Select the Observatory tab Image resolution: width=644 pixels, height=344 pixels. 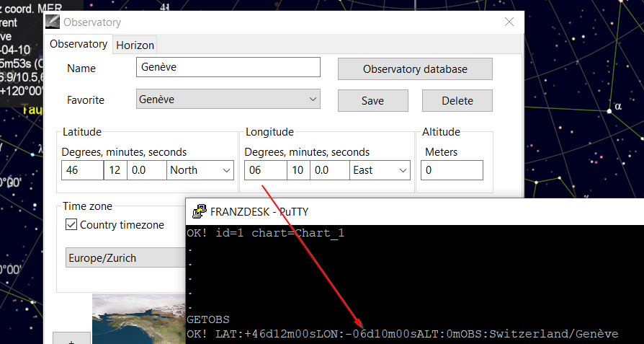(x=79, y=45)
